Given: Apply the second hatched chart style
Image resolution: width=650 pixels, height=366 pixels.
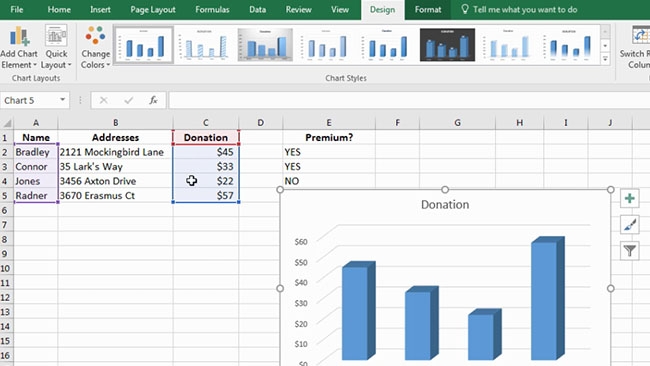Looking at the screenshot, I should (204, 45).
